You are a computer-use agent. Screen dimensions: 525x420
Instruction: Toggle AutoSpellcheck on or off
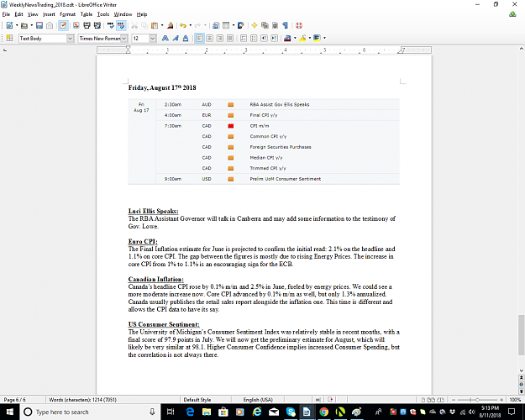(x=121, y=25)
